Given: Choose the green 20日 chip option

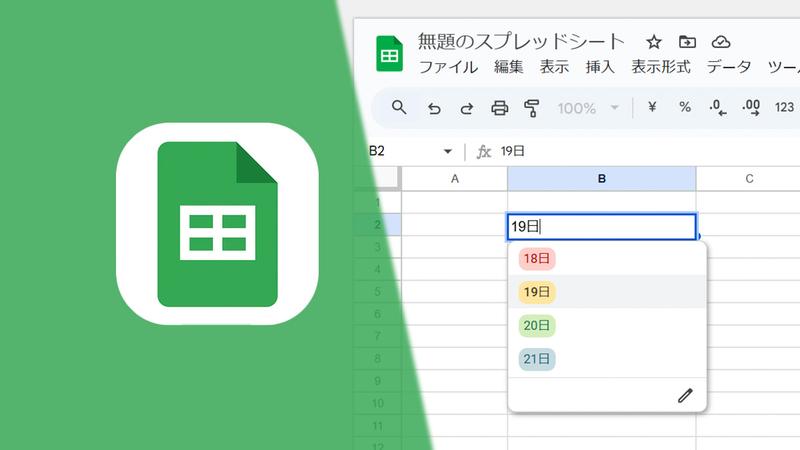Looking at the screenshot, I should (537, 326).
